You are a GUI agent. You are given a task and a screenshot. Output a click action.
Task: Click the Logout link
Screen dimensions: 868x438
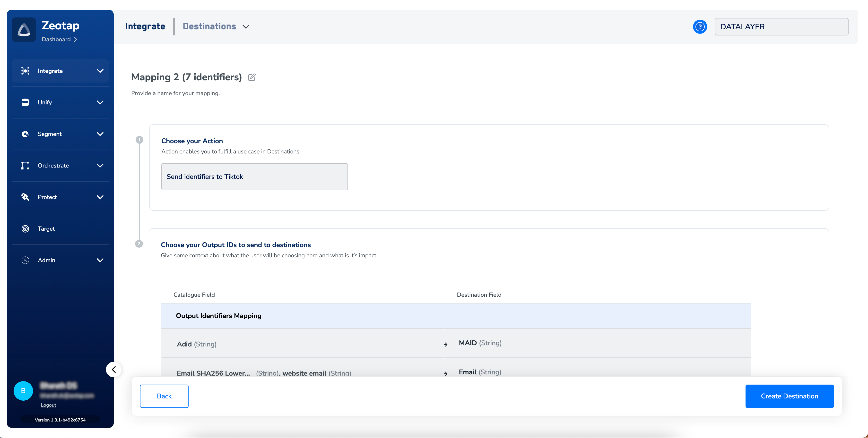click(48, 405)
